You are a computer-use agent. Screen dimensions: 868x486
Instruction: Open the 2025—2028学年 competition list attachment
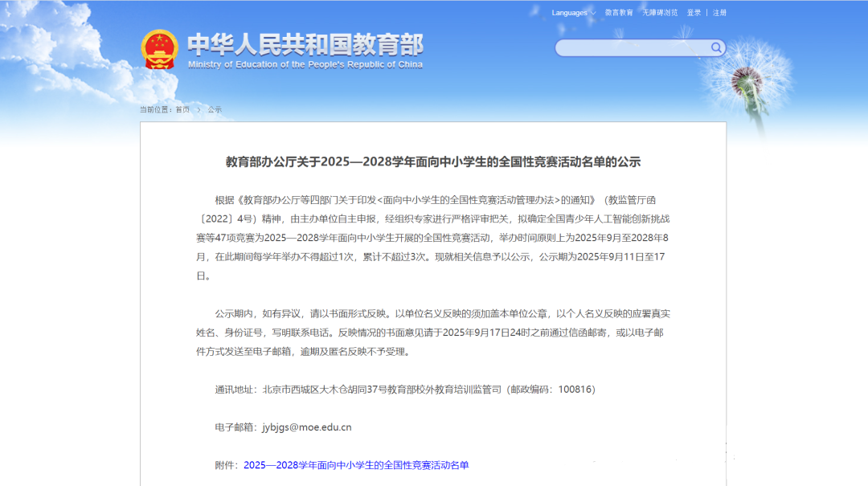[x=356, y=465]
